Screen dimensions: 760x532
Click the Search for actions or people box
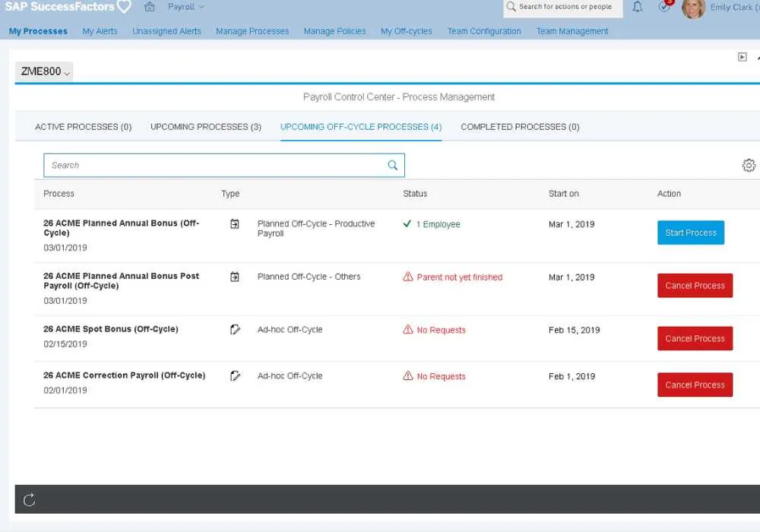562,7
